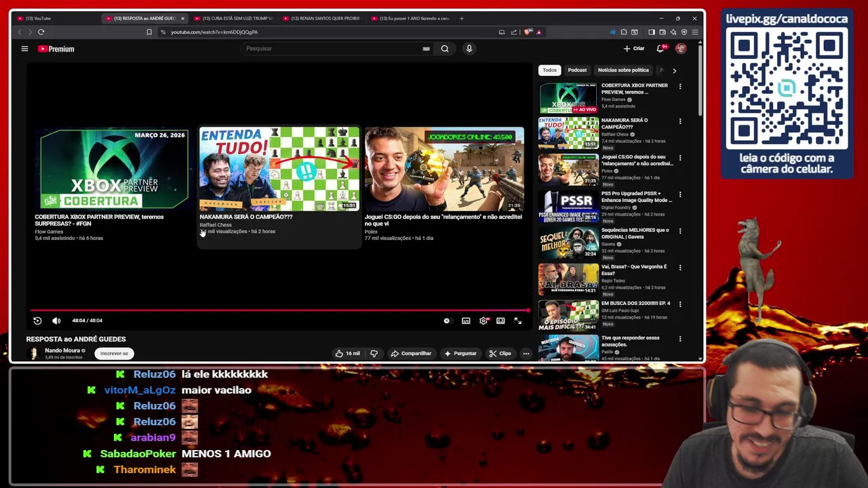
Task: Open options for NAKAMURA SERÁ O CAMPEÃO sidebar video
Action: click(680, 121)
